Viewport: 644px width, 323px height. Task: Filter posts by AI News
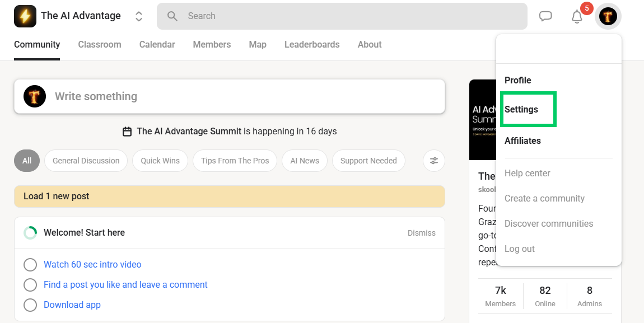click(x=305, y=161)
